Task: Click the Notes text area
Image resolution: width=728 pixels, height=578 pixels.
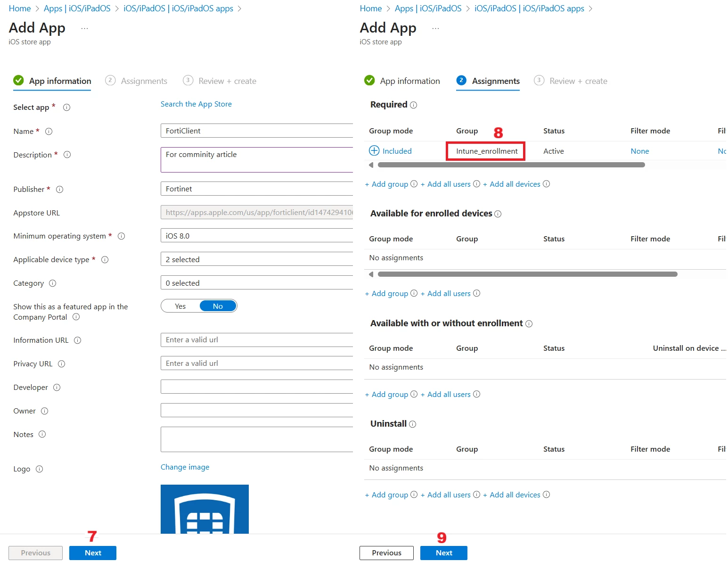Action: click(257, 439)
